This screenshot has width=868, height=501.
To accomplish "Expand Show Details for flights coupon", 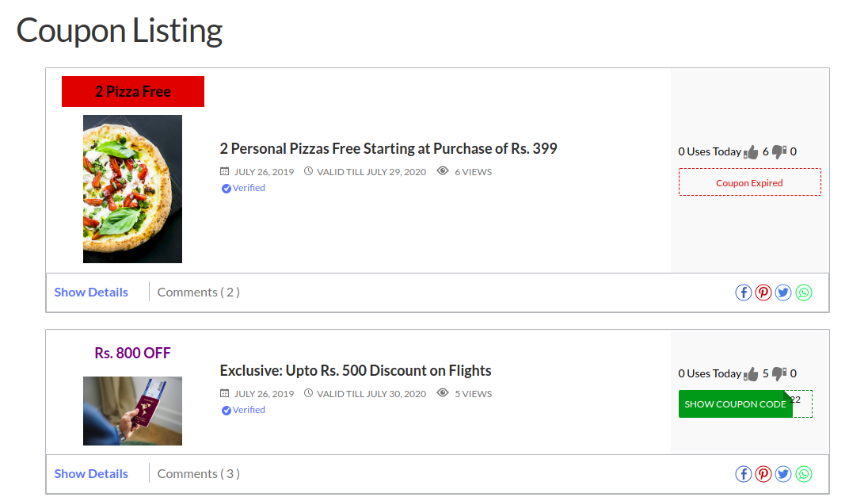I will click(x=91, y=474).
